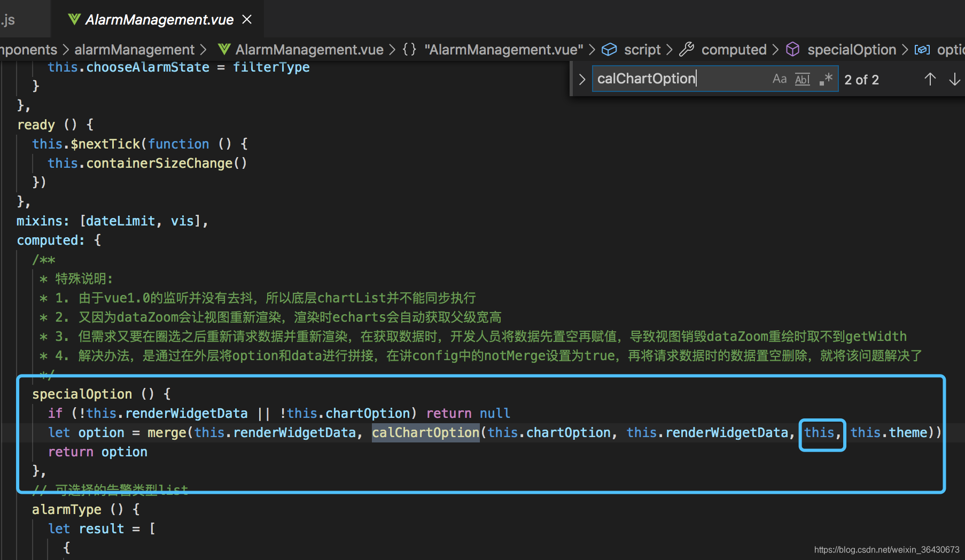This screenshot has height=560, width=965.
Task: Click 'filterType' assignment value
Action: [x=271, y=67]
